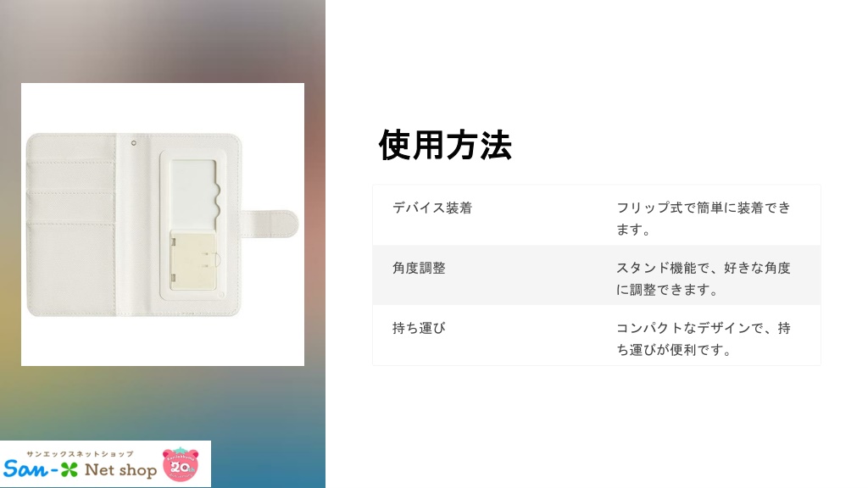The image size is (868, 488).
Task: Click the white slide holder panel
Action: tap(192, 225)
